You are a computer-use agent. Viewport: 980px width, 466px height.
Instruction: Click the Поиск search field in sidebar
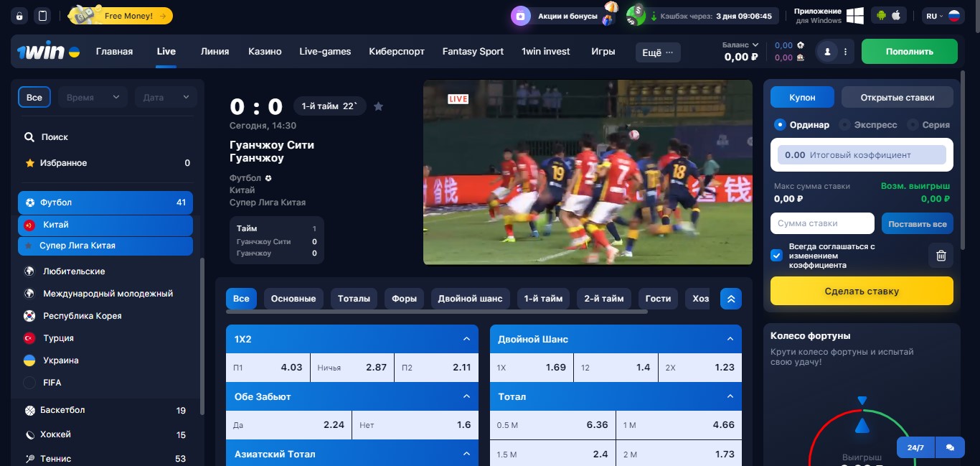pyautogui.click(x=108, y=137)
